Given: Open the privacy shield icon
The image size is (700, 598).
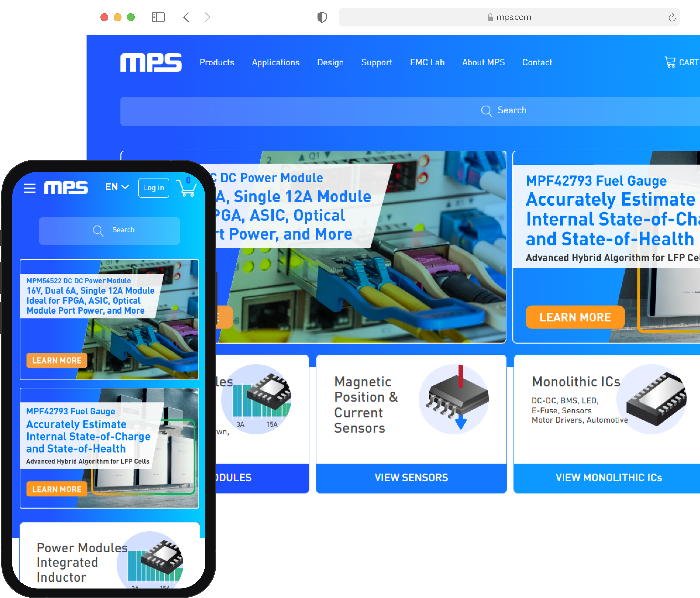Looking at the screenshot, I should click(x=322, y=17).
